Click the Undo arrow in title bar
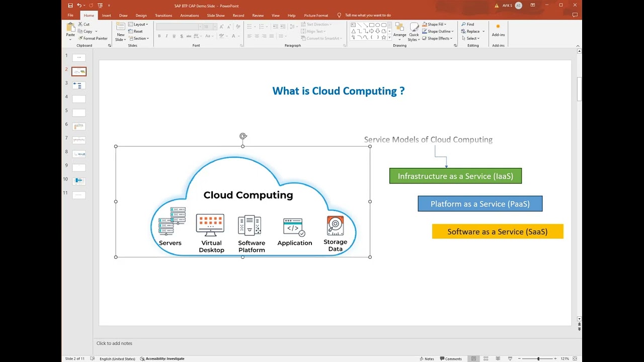The width and height of the screenshot is (644, 362). (79, 6)
